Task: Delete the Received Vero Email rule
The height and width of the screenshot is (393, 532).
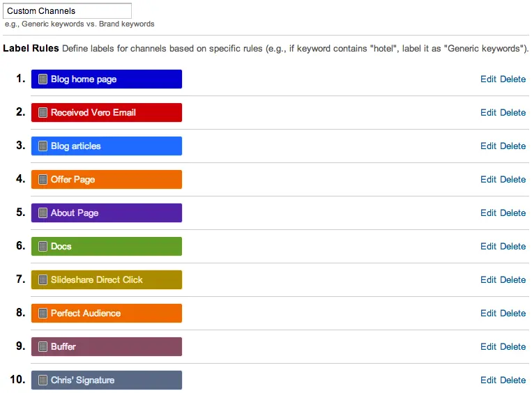Action: [x=512, y=113]
